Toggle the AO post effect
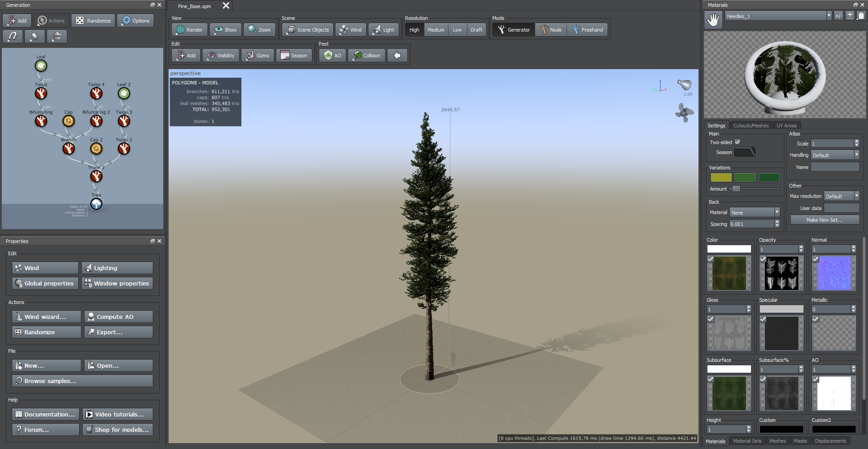This screenshot has width=868, height=449. coord(332,56)
